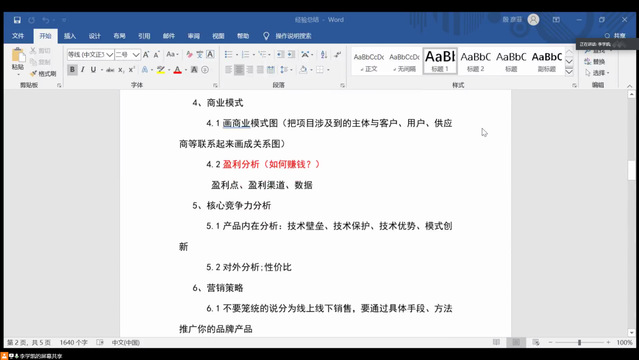Click the Save icon in title bar
This screenshot has height=360, width=639.
tap(17, 20)
